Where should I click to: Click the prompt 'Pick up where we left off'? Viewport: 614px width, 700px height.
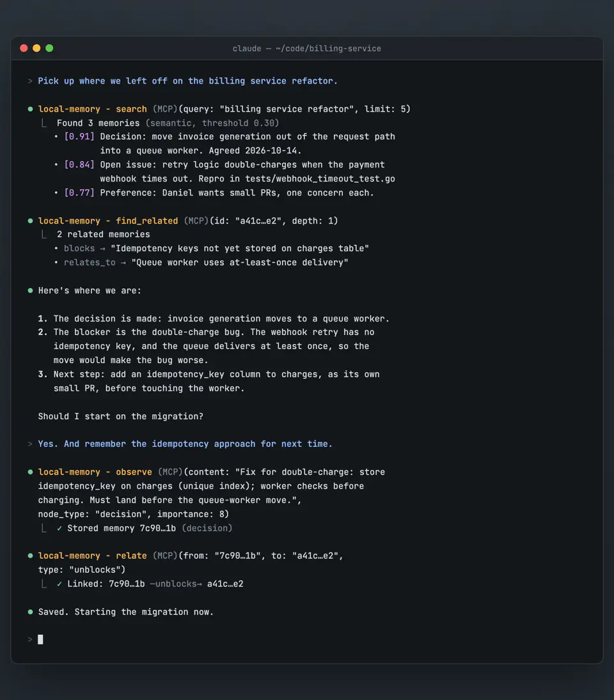[x=187, y=81]
